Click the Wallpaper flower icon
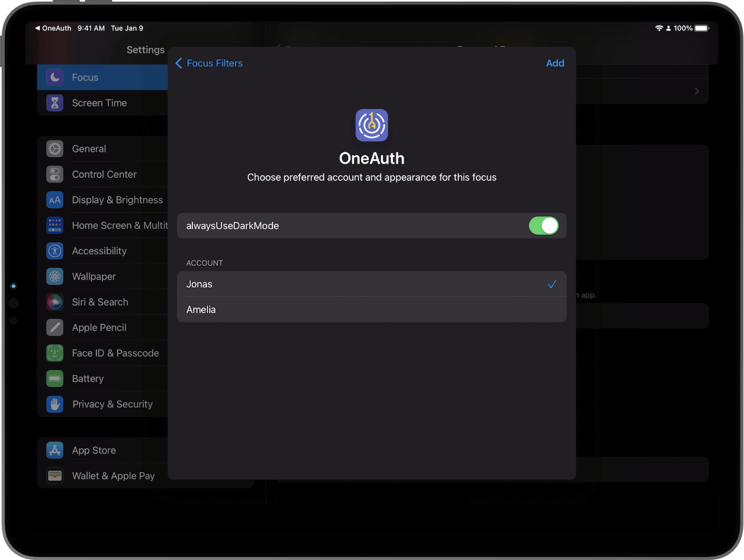 pyautogui.click(x=55, y=276)
